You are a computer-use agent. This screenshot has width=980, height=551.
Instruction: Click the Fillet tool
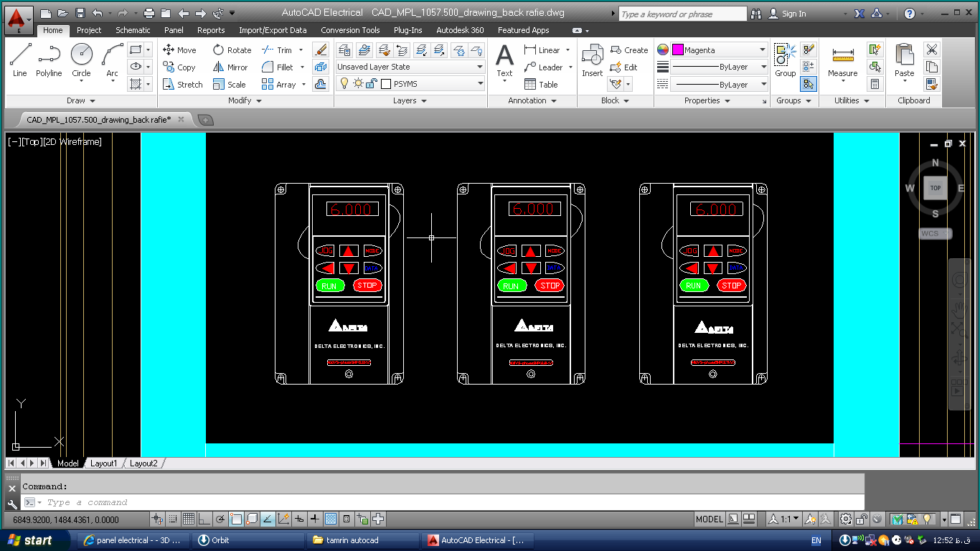point(278,67)
